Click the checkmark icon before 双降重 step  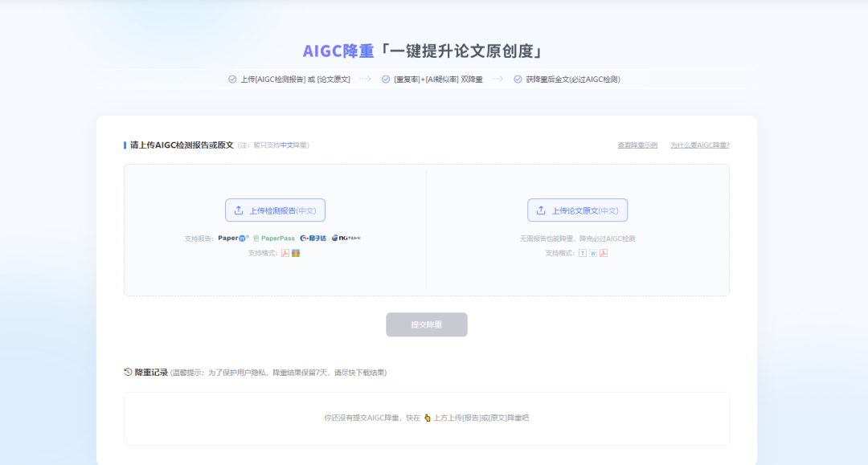386,79
